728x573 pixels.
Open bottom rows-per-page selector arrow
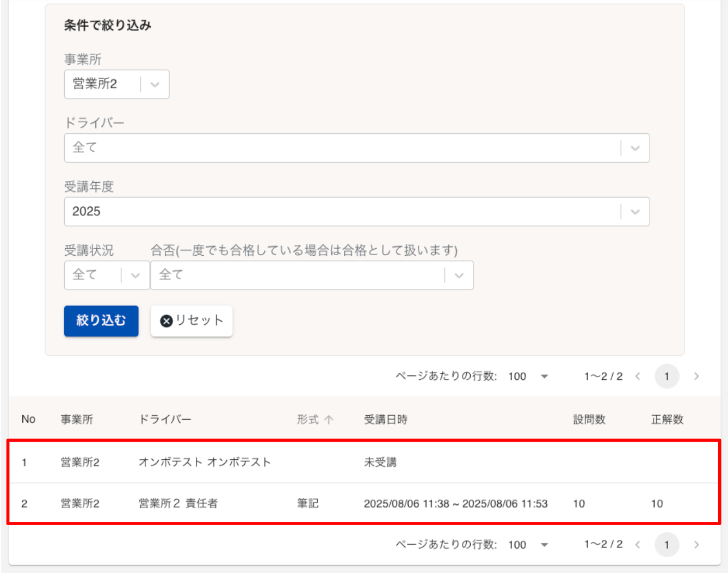[x=544, y=545]
